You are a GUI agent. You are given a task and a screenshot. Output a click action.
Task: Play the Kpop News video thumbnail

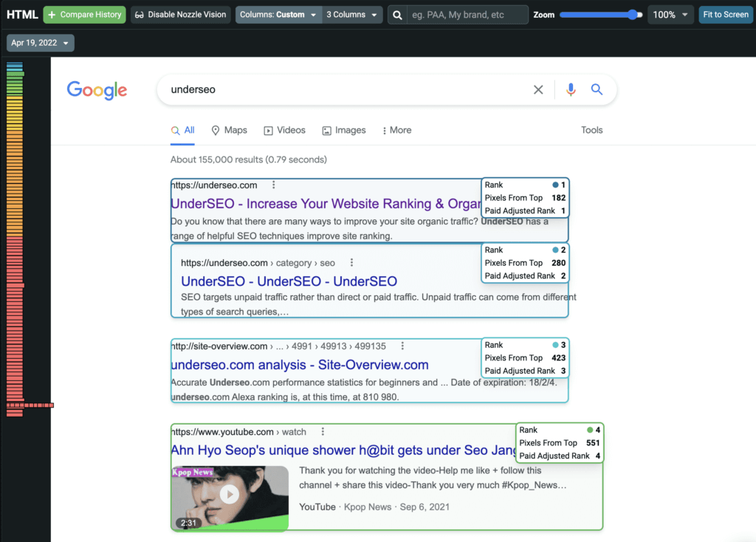(230, 495)
